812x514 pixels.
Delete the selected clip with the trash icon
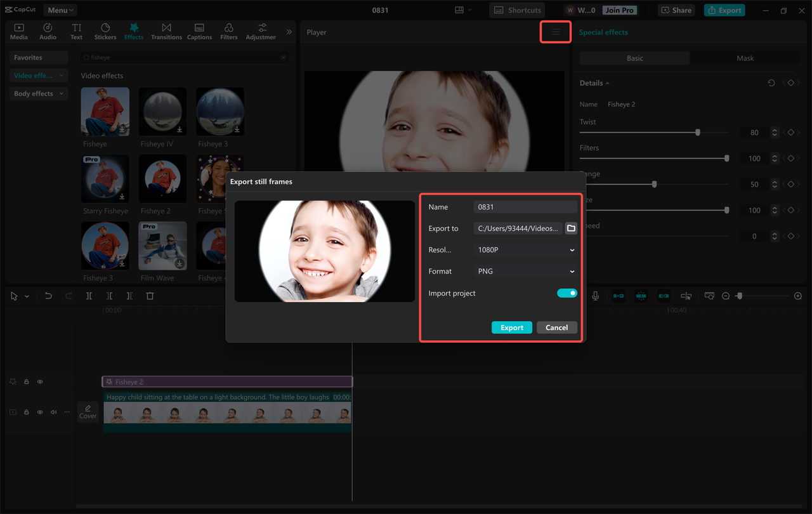pos(150,296)
